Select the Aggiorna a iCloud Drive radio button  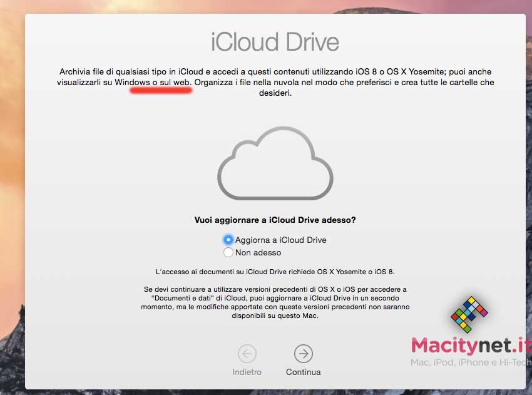pos(228,240)
